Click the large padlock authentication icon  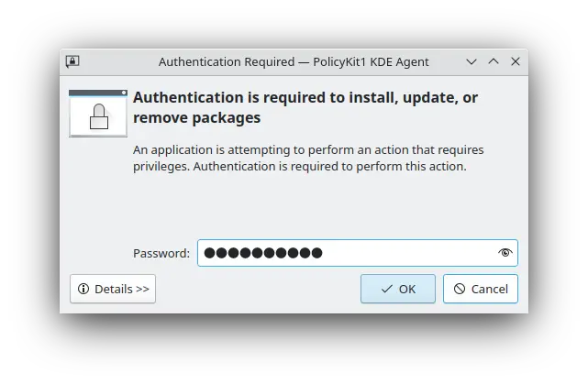(x=98, y=114)
